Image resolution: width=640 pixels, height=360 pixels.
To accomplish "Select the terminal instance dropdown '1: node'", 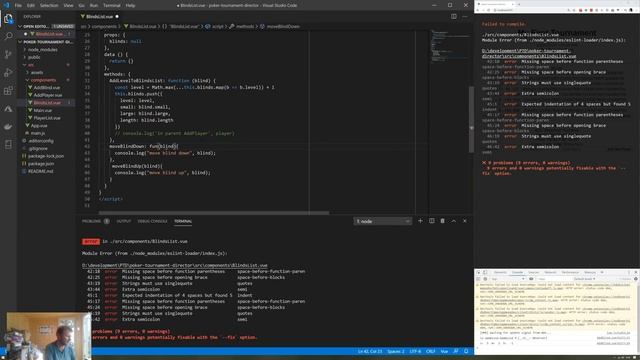I will click(x=382, y=221).
